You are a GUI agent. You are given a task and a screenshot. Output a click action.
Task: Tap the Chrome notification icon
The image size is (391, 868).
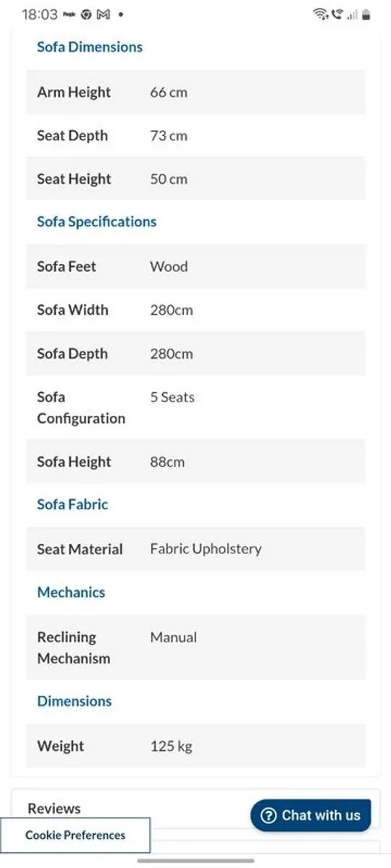[x=86, y=14]
